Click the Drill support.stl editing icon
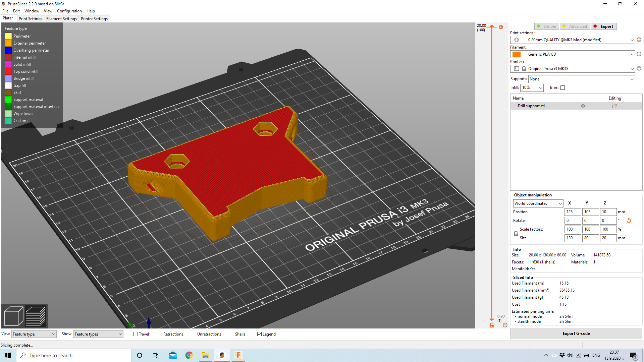 coord(614,106)
